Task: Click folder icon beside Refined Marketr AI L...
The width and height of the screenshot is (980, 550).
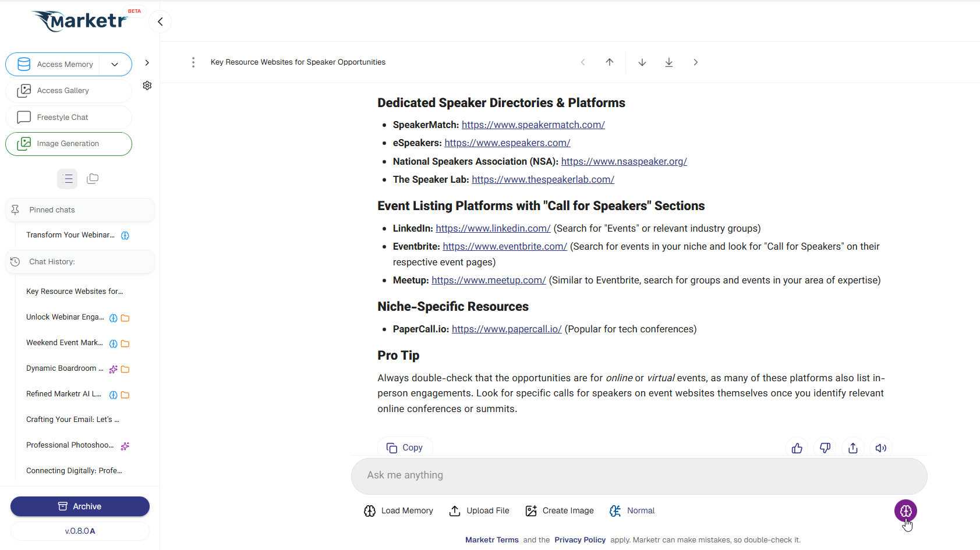Action: 125,395
